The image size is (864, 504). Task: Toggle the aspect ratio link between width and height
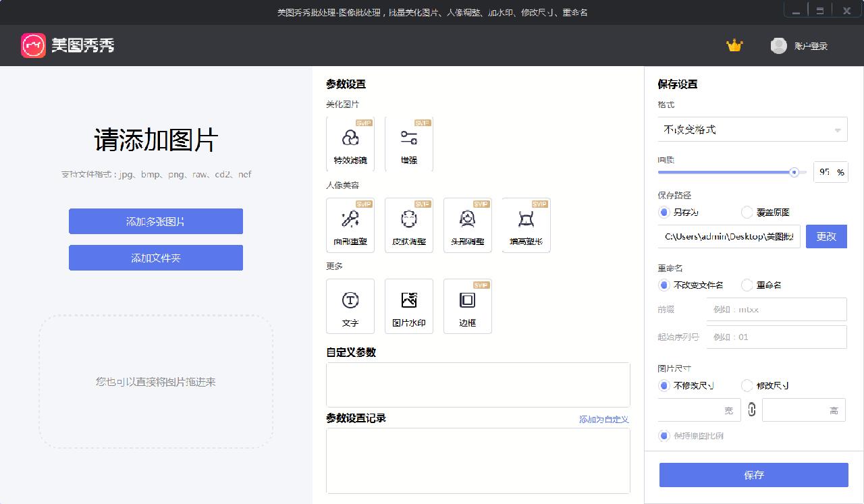point(751,410)
